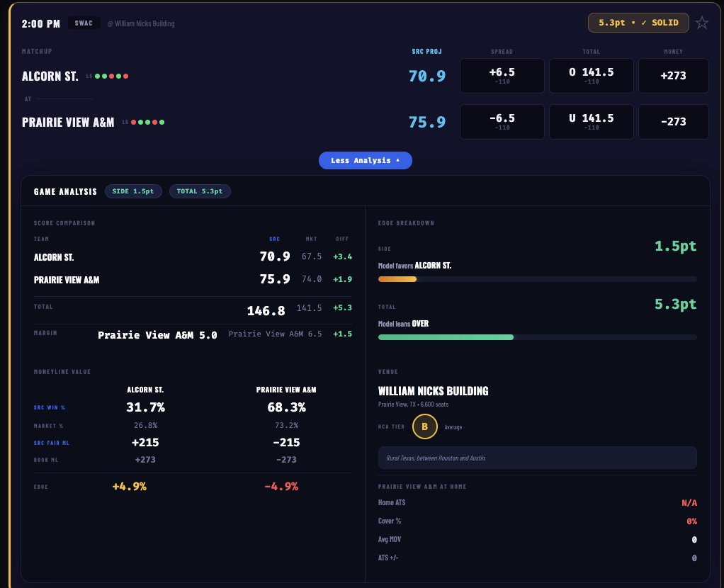Click the +1.5 margin diff value
Viewport: 724px width, 588px height.
point(343,334)
